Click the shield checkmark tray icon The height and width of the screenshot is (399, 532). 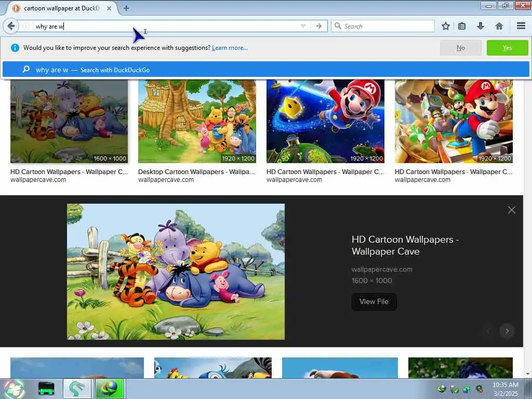tap(455, 389)
